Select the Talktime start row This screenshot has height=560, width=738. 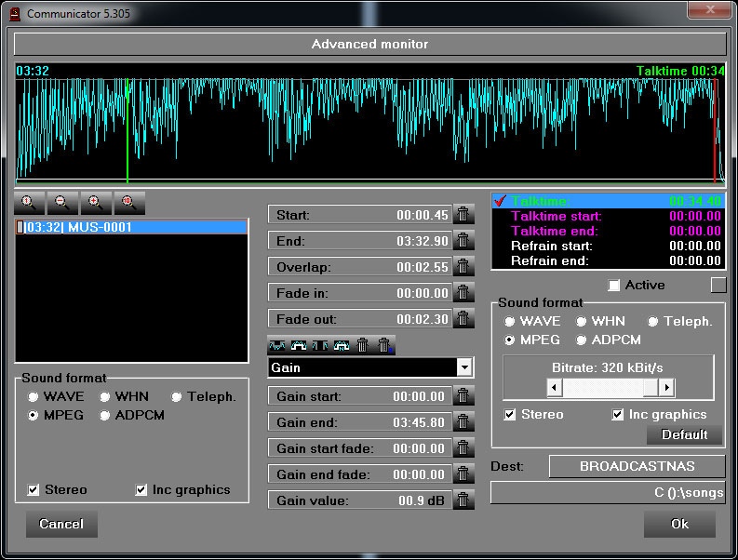(608, 216)
